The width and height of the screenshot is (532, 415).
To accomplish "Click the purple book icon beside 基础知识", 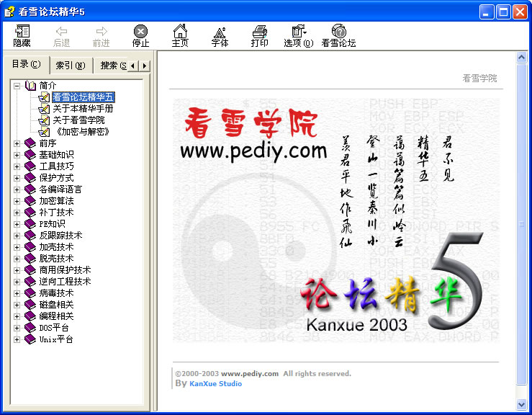I will point(30,155).
